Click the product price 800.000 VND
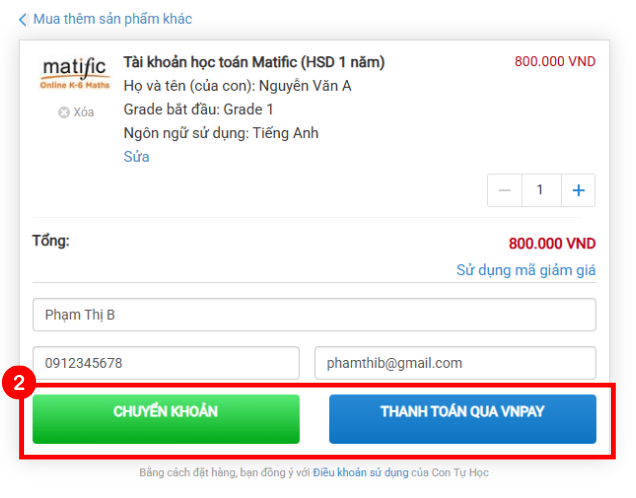This screenshot has height=498, width=636. coord(555,62)
